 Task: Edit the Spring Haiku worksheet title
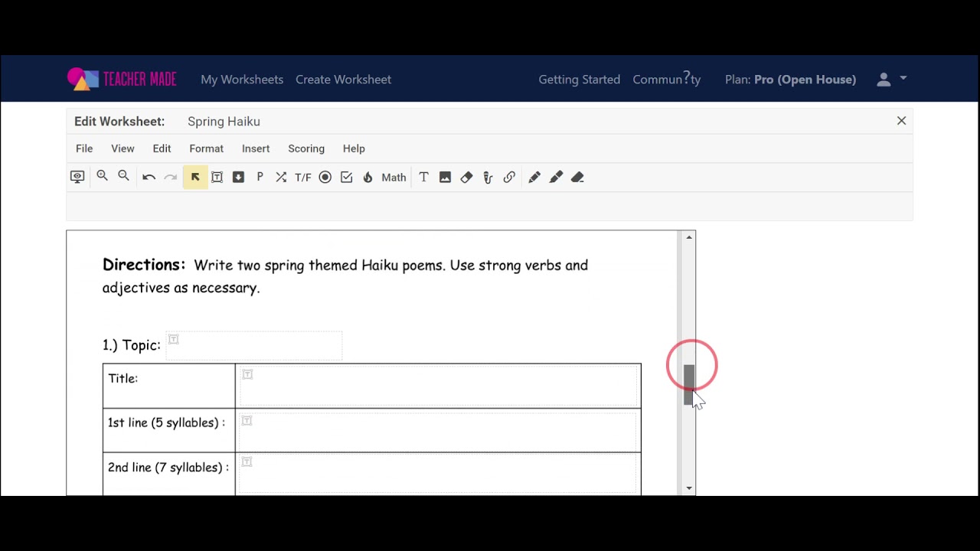(224, 122)
